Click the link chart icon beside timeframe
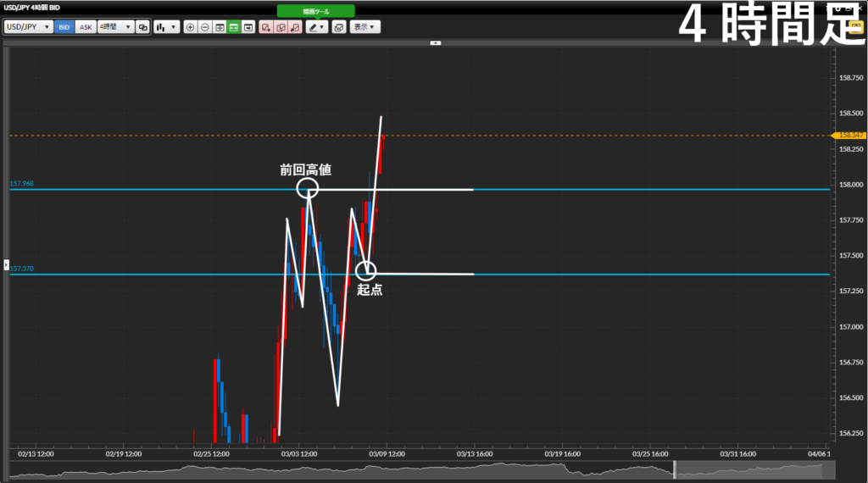This screenshot has width=868, height=483. coord(142,27)
